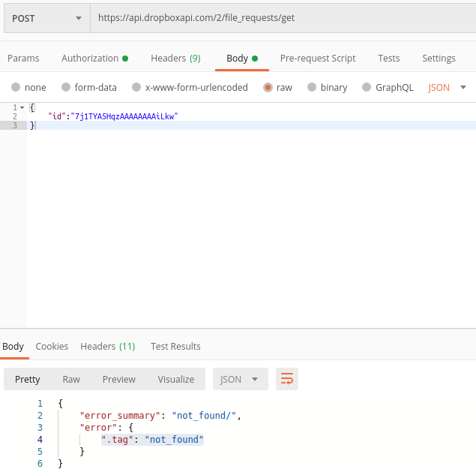Select the raw body radio button

[x=268, y=87]
